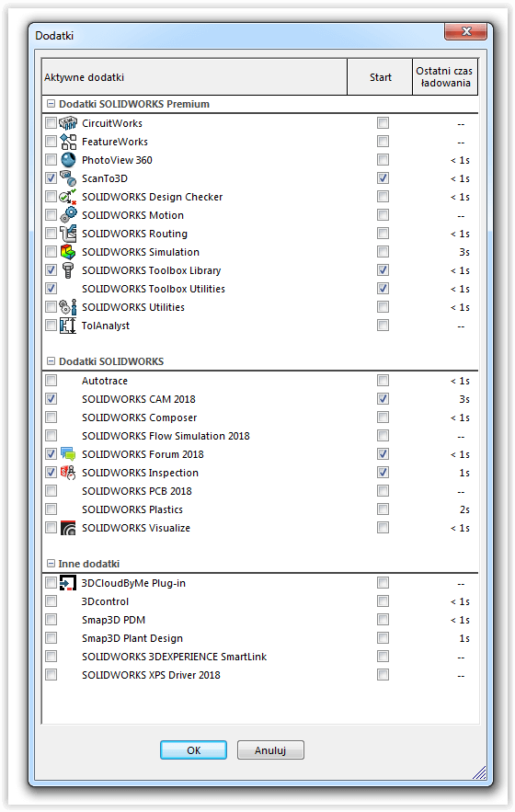Click the SOLIDWORKS Simulation icon

click(68, 252)
